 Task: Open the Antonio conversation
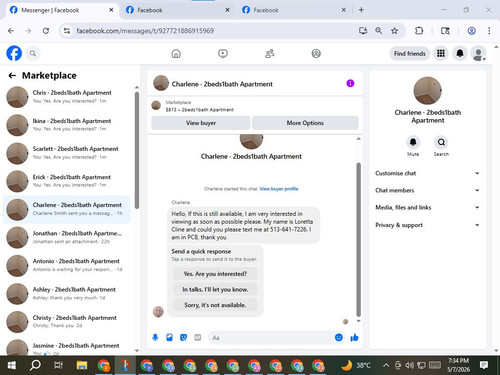pos(67,265)
